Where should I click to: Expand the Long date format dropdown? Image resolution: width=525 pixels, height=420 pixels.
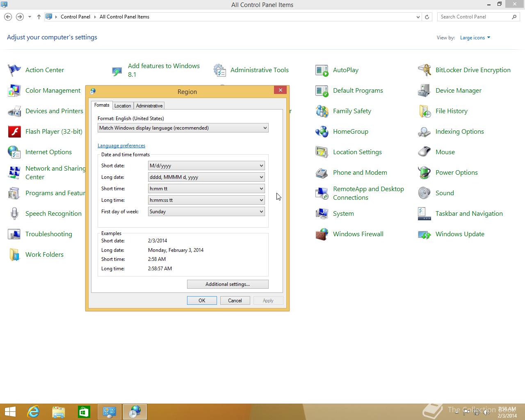206,177
